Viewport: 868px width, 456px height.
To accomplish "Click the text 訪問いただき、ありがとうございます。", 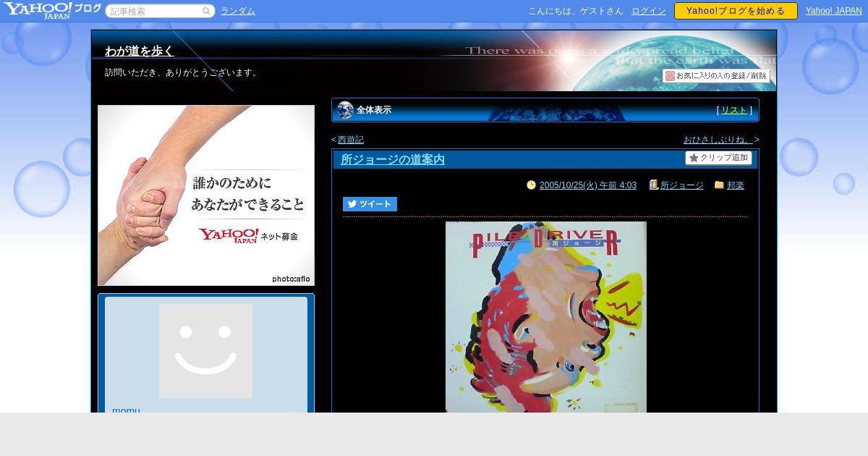I will (182, 72).
